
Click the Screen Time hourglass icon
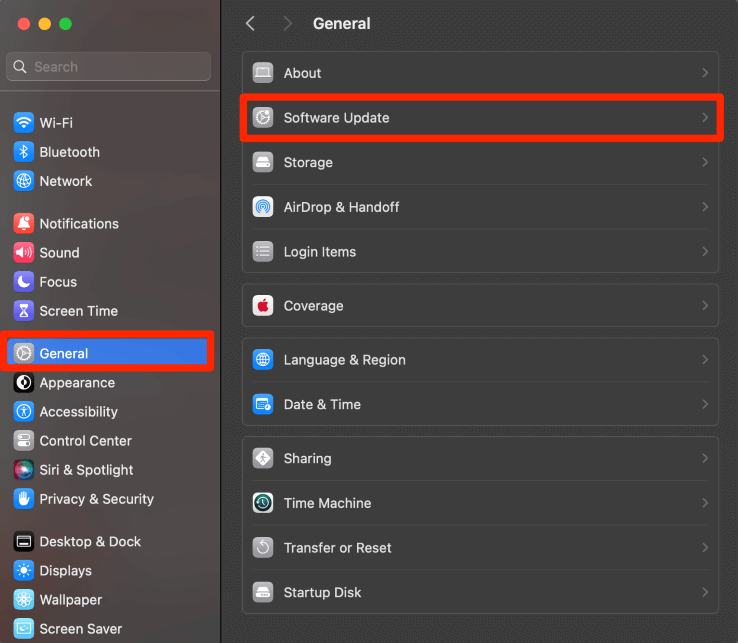click(x=24, y=311)
